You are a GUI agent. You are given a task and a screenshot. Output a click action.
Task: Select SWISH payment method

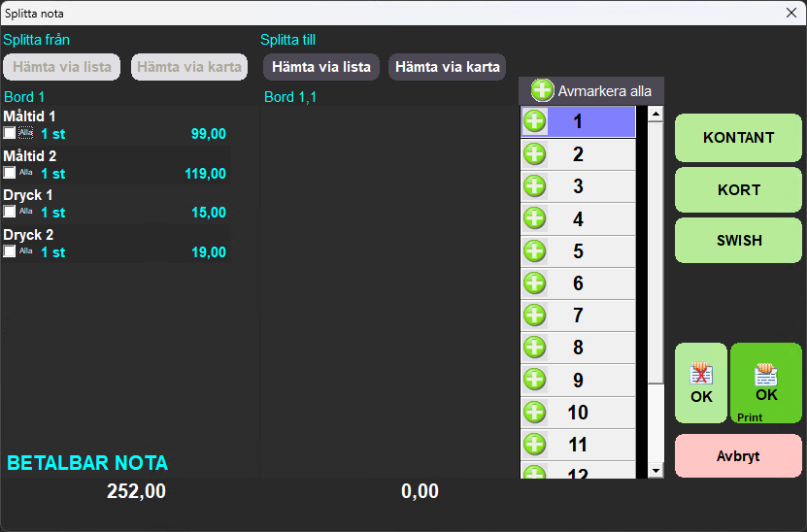click(x=738, y=241)
